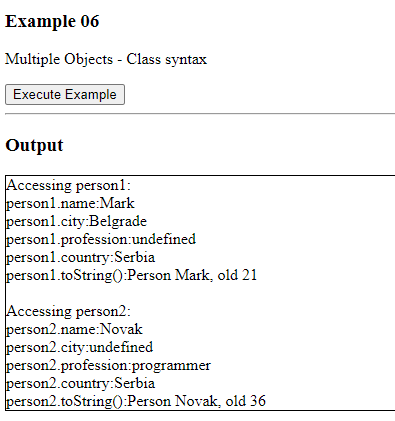Click the Accessing person1: line
Viewport: 395px width, 421px height.
click(x=68, y=185)
